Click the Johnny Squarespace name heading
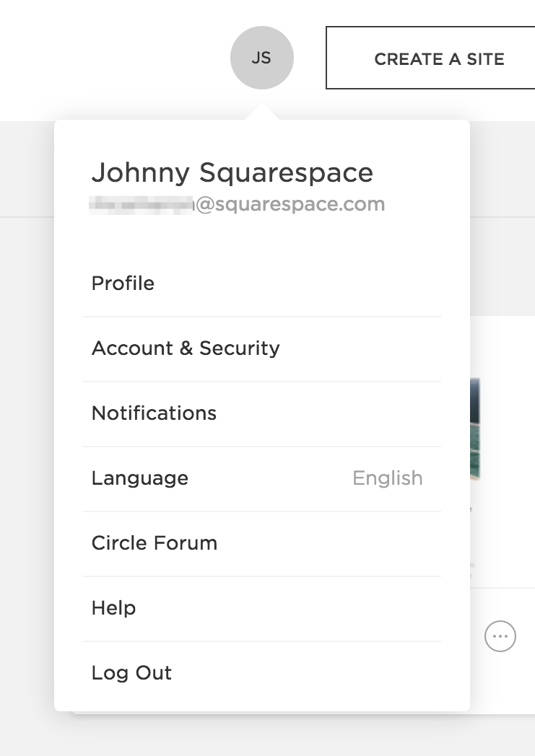This screenshot has width=535, height=756. click(x=232, y=172)
